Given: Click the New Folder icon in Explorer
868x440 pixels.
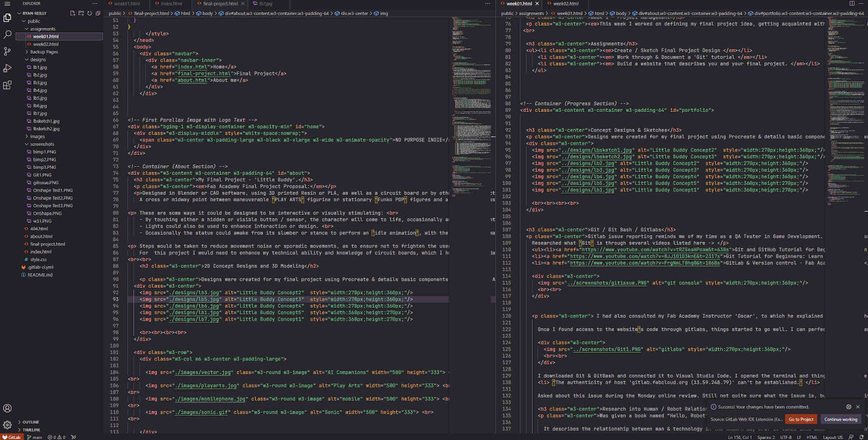Looking at the screenshot, I should pyautogui.click(x=81, y=13).
